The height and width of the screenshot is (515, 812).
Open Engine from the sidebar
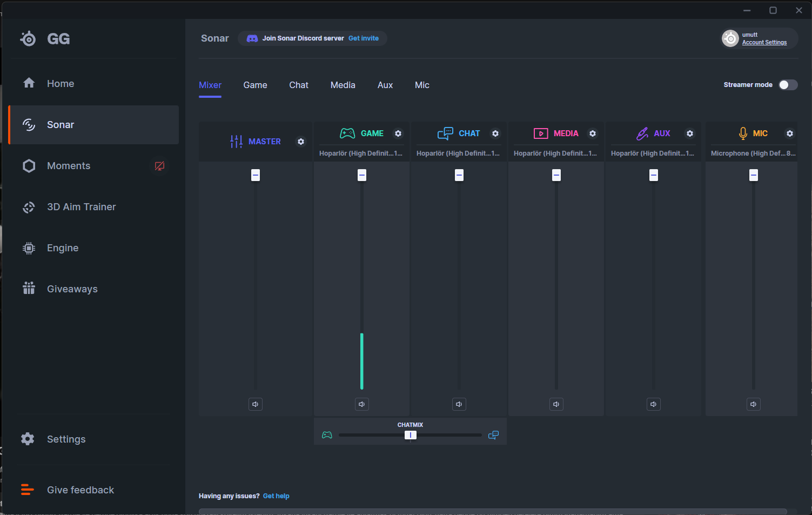click(x=93, y=248)
